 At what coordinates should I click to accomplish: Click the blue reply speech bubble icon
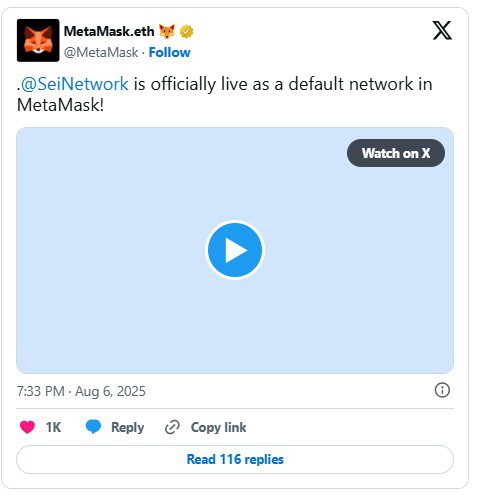coord(93,427)
